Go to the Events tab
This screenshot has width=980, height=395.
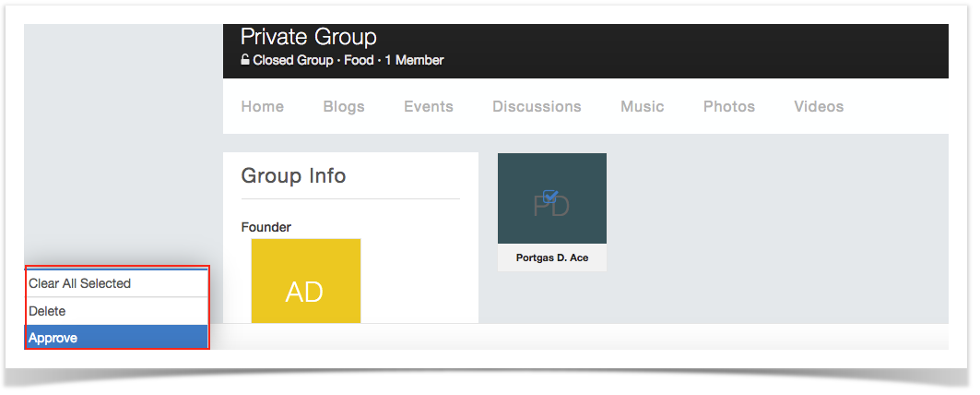tap(429, 106)
